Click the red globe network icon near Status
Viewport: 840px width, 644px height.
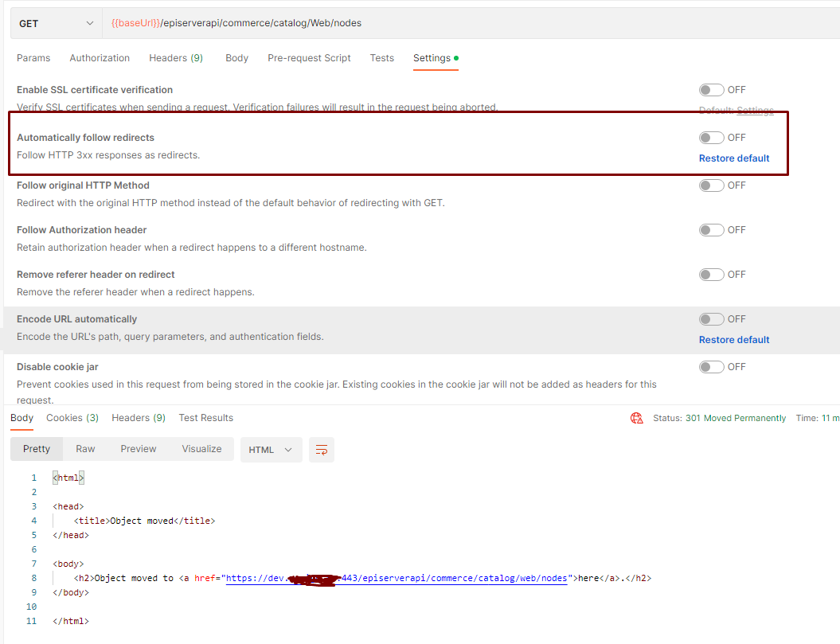(x=636, y=418)
